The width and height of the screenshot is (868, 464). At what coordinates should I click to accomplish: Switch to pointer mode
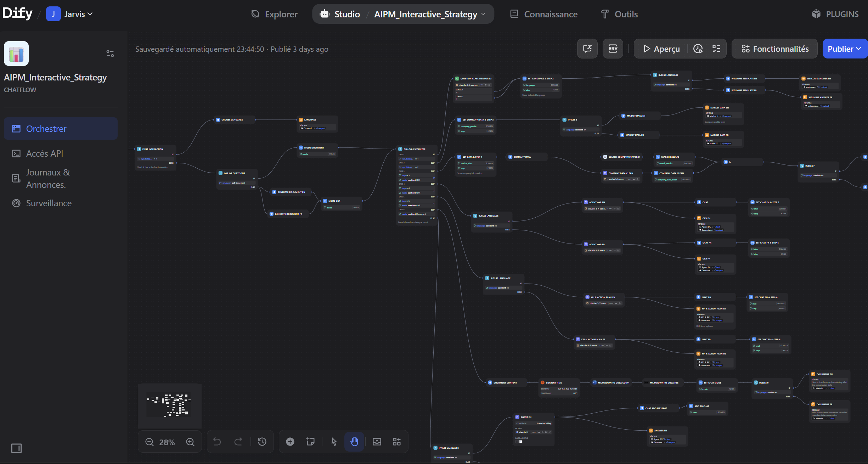click(x=334, y=442)
